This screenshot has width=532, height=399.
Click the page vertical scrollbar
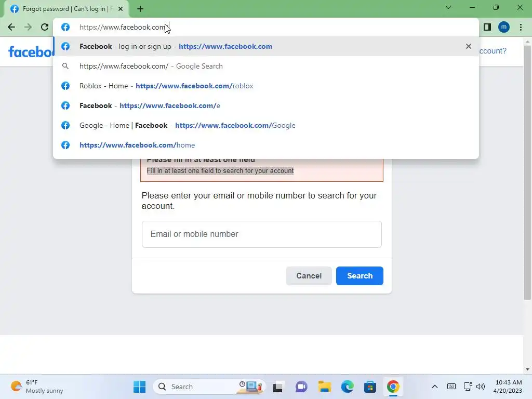(527, 173)
